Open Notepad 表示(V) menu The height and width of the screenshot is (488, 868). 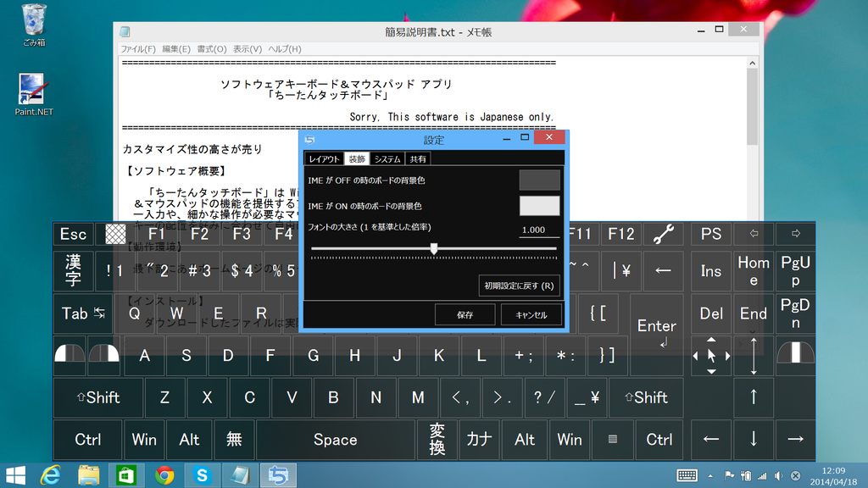coord(248,48)
